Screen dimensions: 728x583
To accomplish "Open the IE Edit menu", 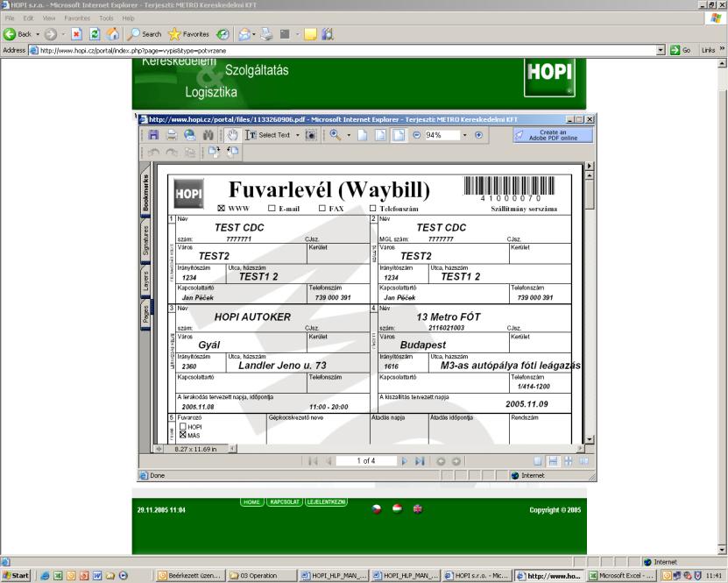I will pos(28,18).
